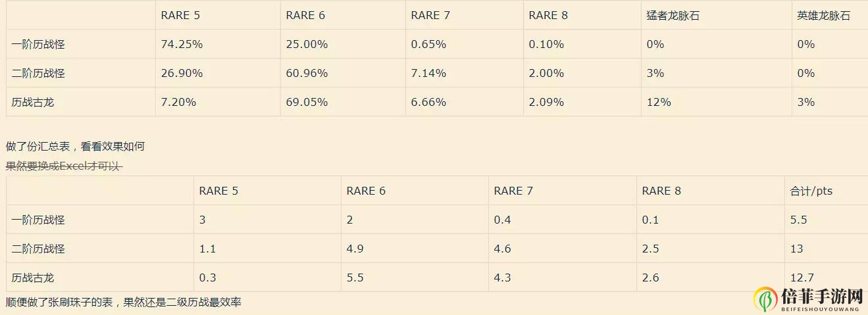868x315 pixels.
Task: Click the 60.96% value cell
Action: [x=307, y=74]
